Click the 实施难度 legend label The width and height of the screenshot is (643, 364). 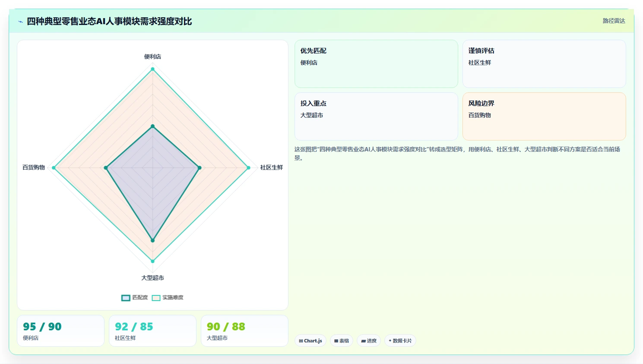coord(173,298)
